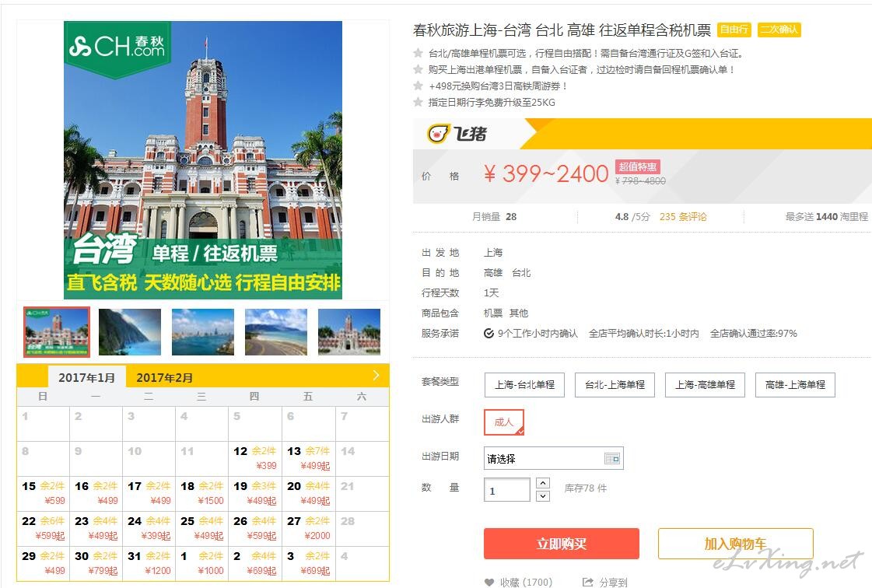The height and width of the screenshot is (588, 872).
Task: Select the coastal cliff thumbnail image
Action: pos(130,332)
